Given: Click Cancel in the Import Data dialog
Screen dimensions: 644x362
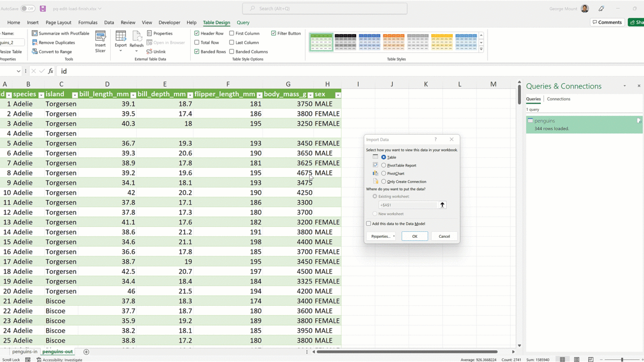Looking at the screenshot, I should 444,236.
